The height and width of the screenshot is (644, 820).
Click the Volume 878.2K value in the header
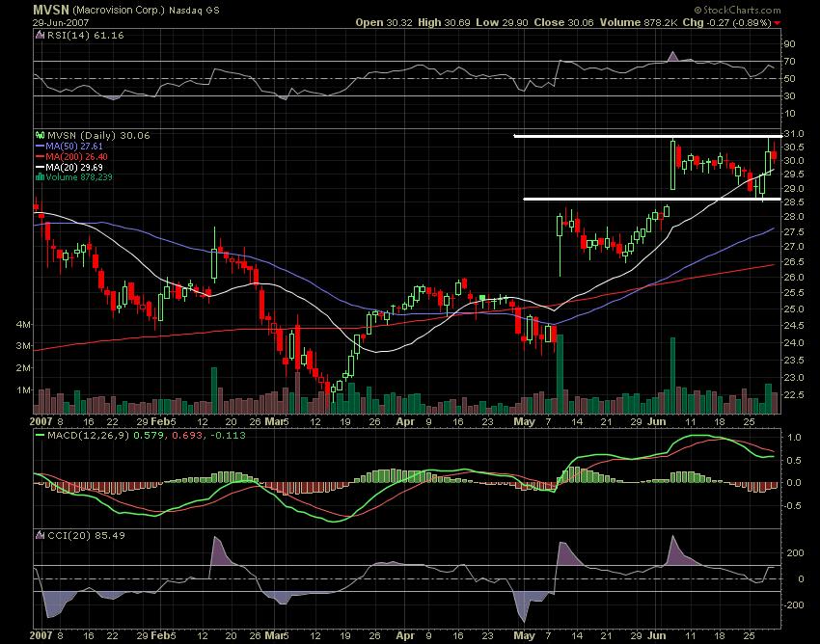pos(639,22)
